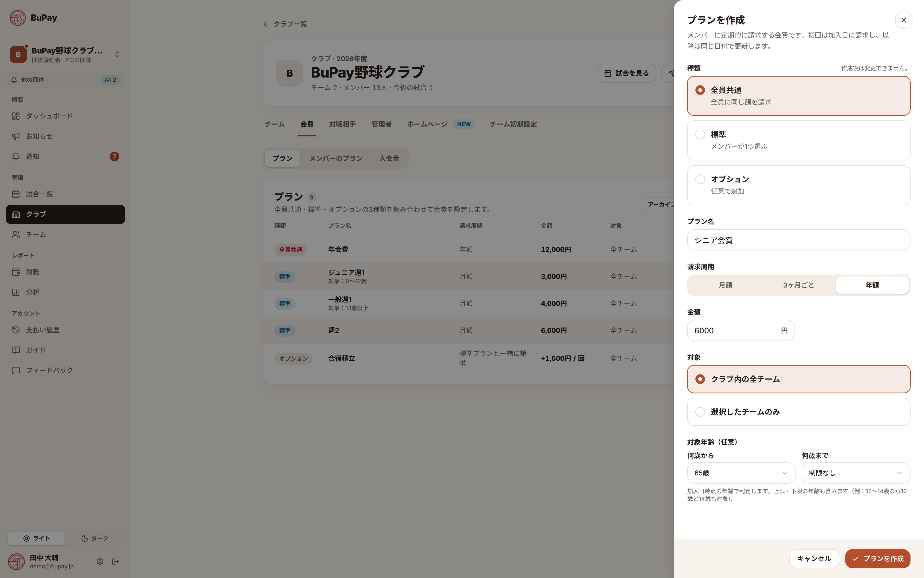Switch to メンバーのプラン sub-tab
This screenshot has height=578, width=924.
pos(336,158)
